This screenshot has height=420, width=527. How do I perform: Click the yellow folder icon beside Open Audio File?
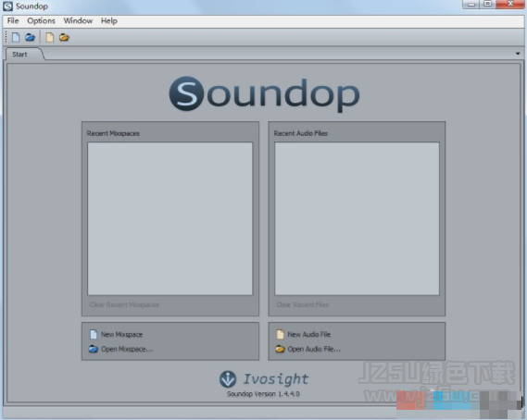tap(280, 349)
